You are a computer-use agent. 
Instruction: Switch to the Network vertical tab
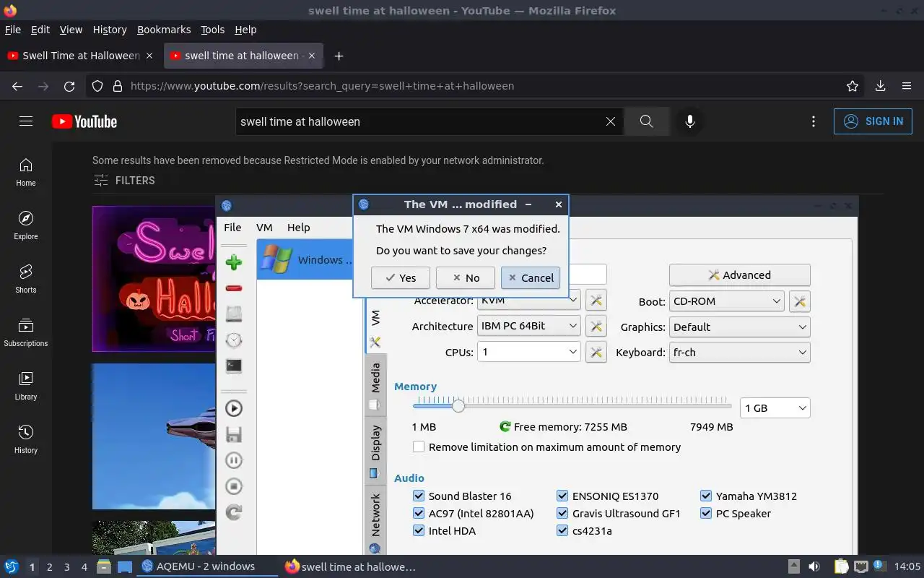coord(375,522)
